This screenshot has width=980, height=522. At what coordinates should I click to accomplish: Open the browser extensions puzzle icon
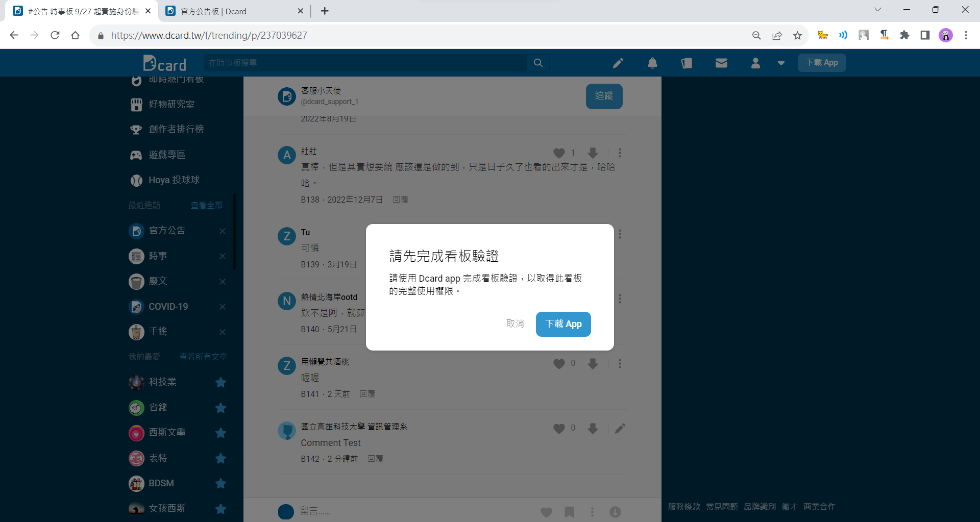click(x=904, y=35)
